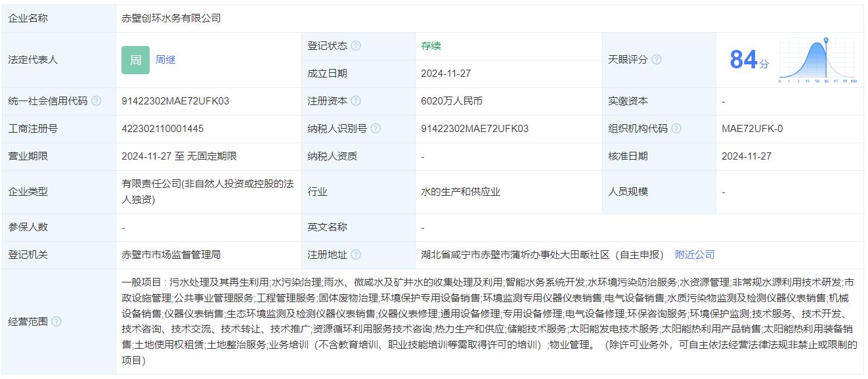Click the 84分 Tianyan score
The image size is (868, 379).
[749, 60]
